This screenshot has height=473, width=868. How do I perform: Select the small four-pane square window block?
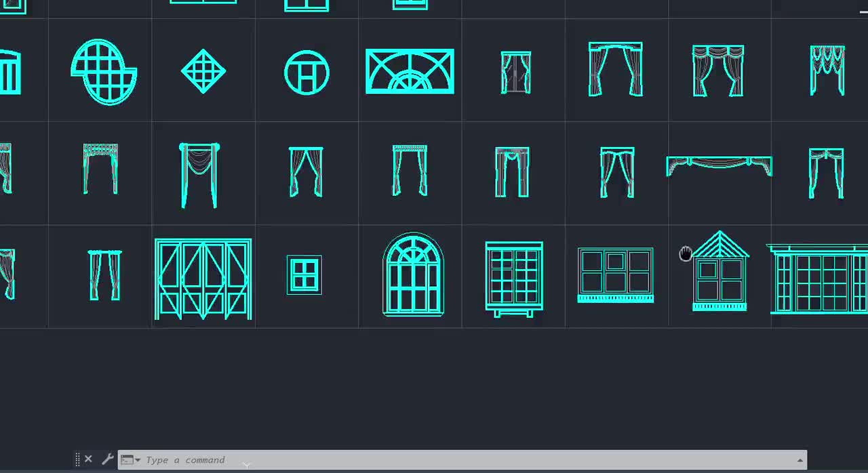(x=304, y=274)
